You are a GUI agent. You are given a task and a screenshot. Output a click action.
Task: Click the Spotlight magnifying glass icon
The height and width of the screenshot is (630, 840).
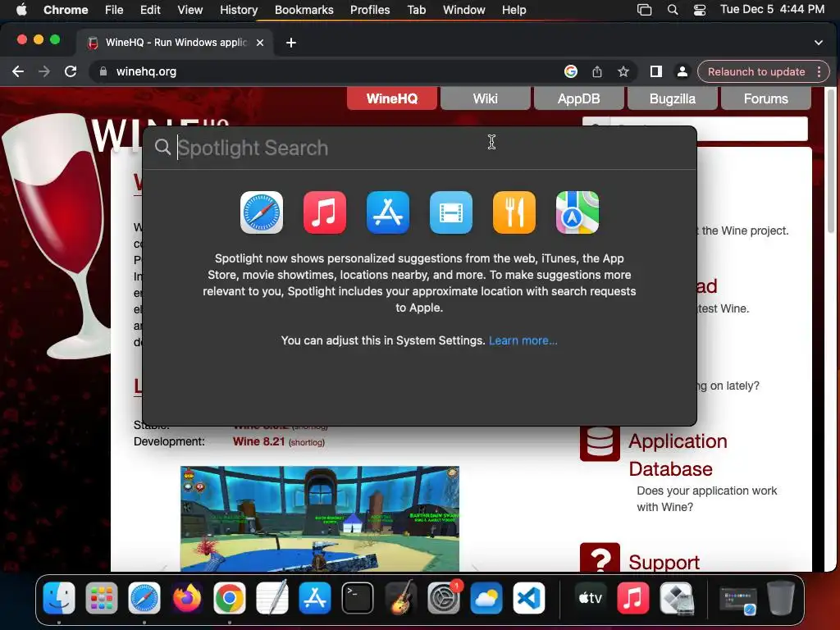[162, 147]
